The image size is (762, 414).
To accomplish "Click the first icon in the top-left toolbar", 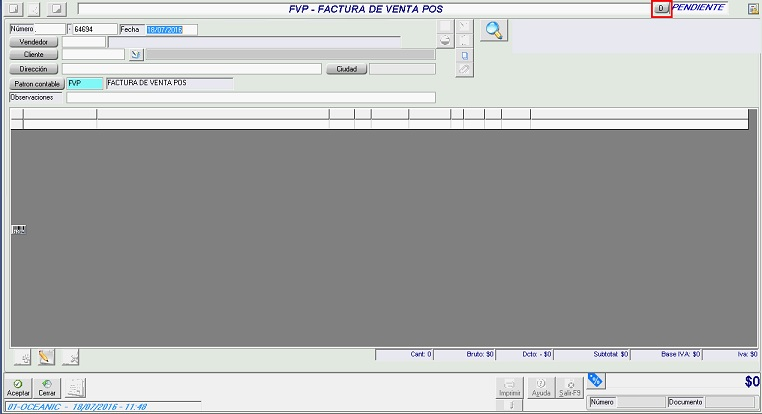I will [x=14, y=8].
